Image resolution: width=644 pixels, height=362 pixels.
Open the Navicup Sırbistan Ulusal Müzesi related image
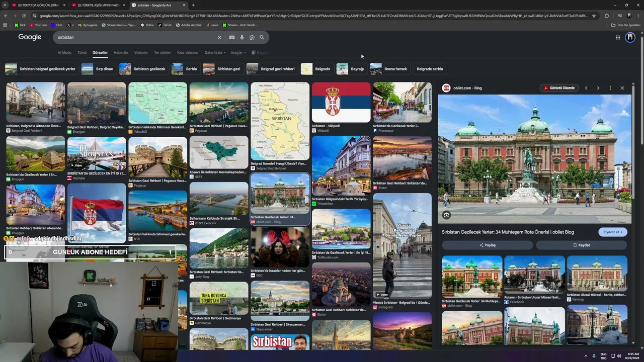[x=597, y=274]
